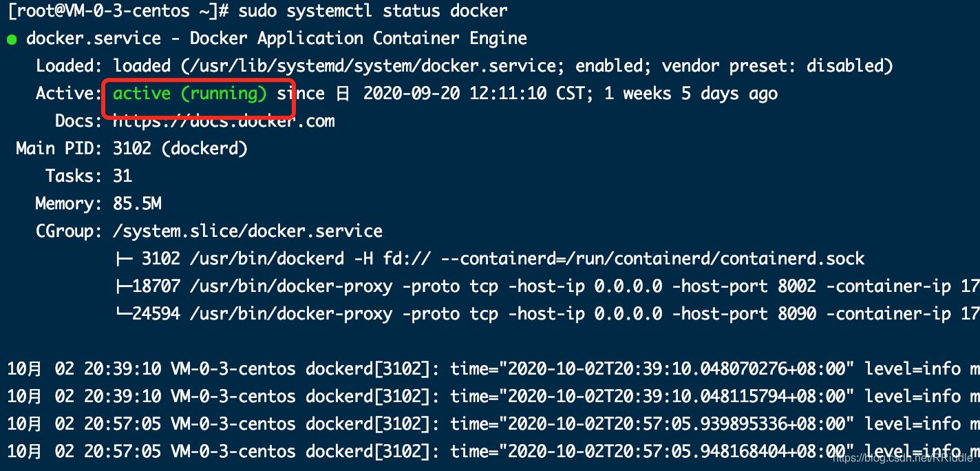The width and height of the screenshot is (980, 471).
Task: Click 'vendor preset: disabled)' text
Action: click(x=778, y=67)
